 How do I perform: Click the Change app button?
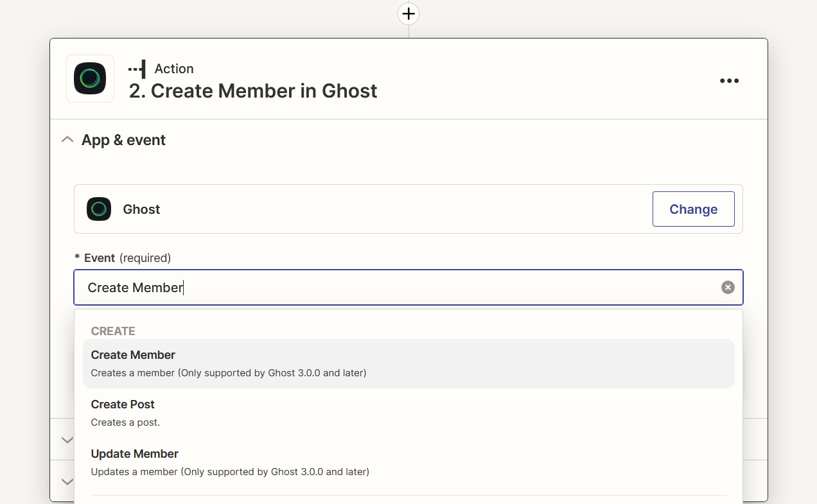click(694, 209)
